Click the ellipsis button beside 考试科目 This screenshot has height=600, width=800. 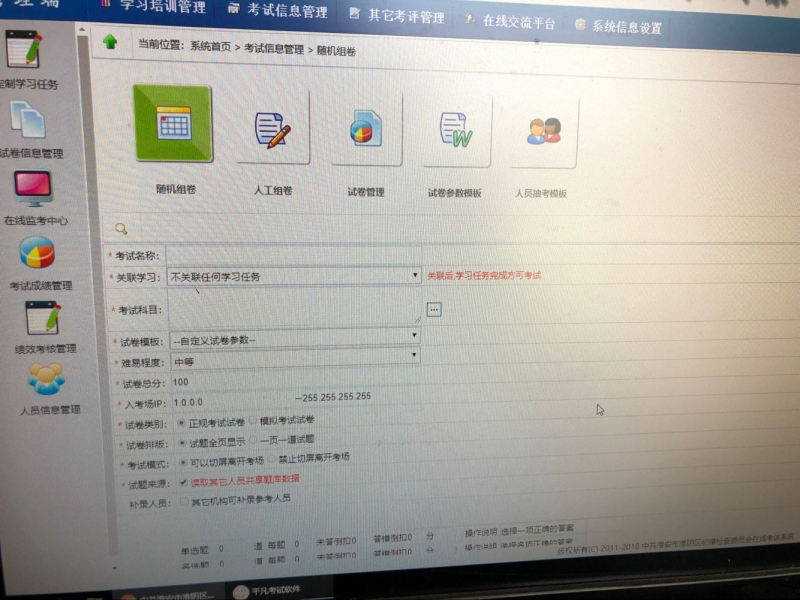433,310
